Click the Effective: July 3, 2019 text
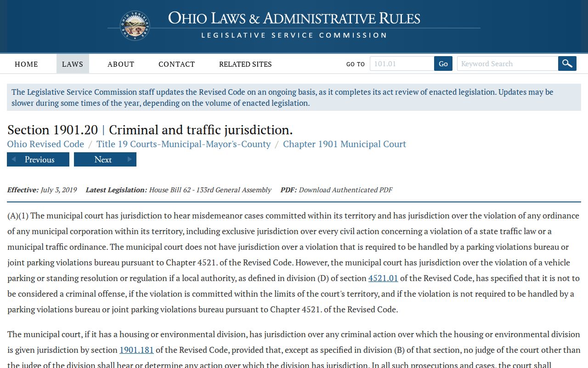This screenshot has width=588, height=368. coord(42,190)
